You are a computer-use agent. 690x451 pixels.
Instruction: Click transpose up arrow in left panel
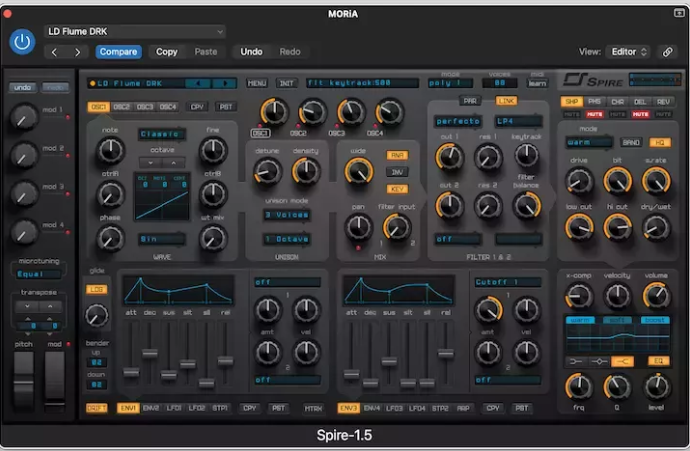(x=50, y=306)
